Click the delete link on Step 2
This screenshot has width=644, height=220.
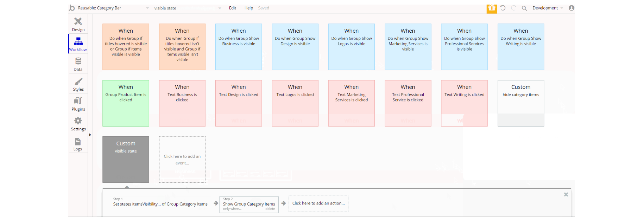[x=270, y=209]
